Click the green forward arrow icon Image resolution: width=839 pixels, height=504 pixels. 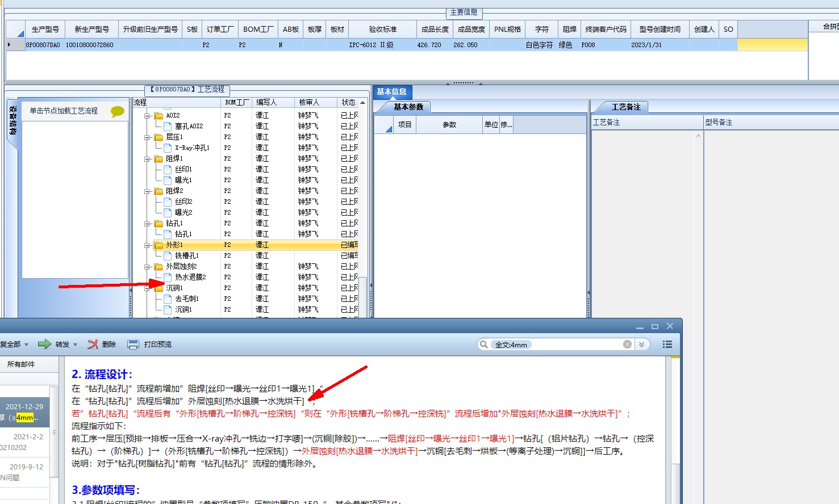coord(44,344)
